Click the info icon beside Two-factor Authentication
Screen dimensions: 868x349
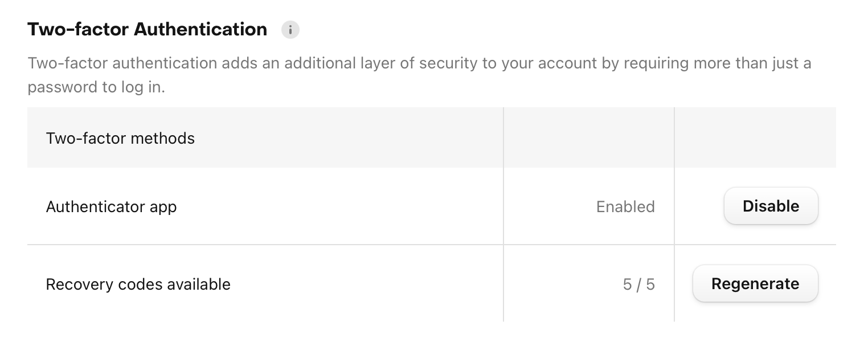(290, 30)
